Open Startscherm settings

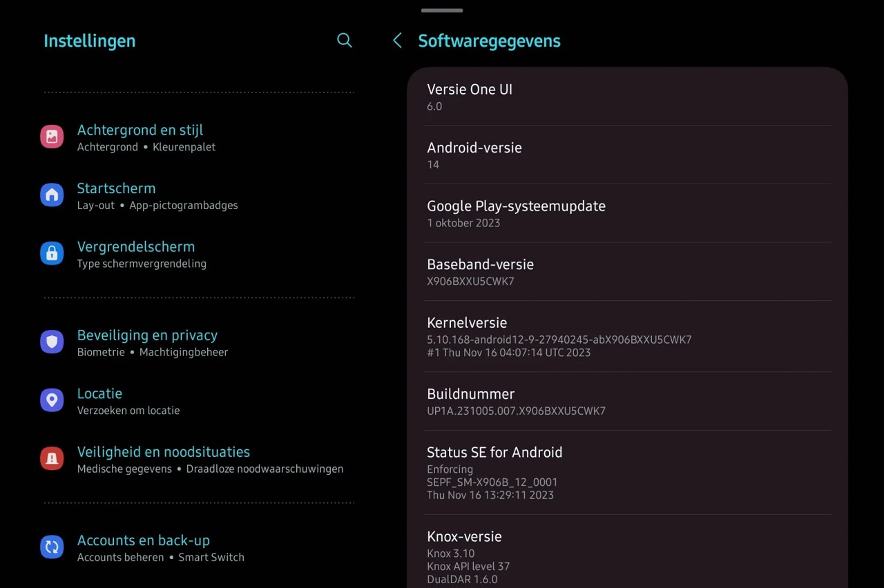click(199, 195)
